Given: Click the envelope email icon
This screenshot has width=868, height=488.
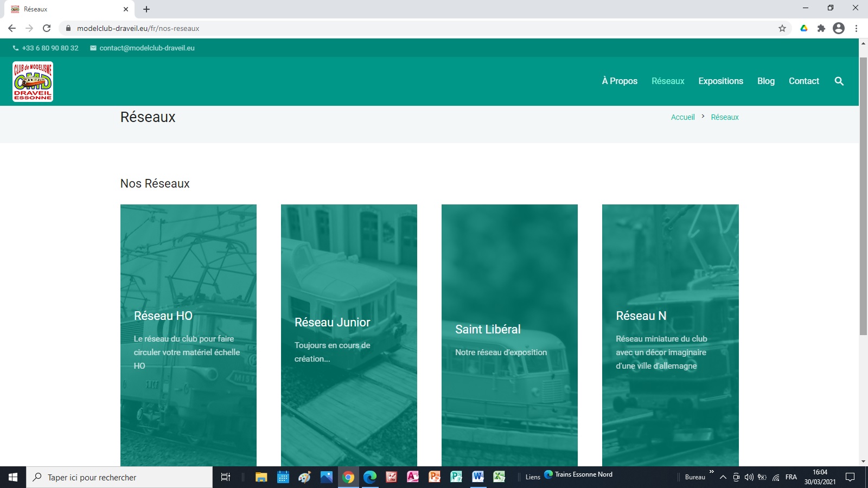Looking at the screenshot, I should coord(93,48).
